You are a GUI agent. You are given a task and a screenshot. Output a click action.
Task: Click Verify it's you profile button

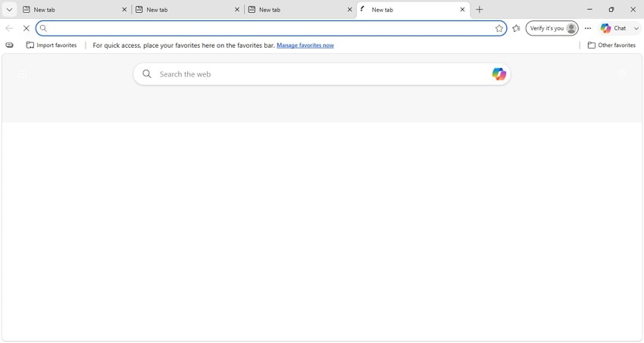click(552, 28)
